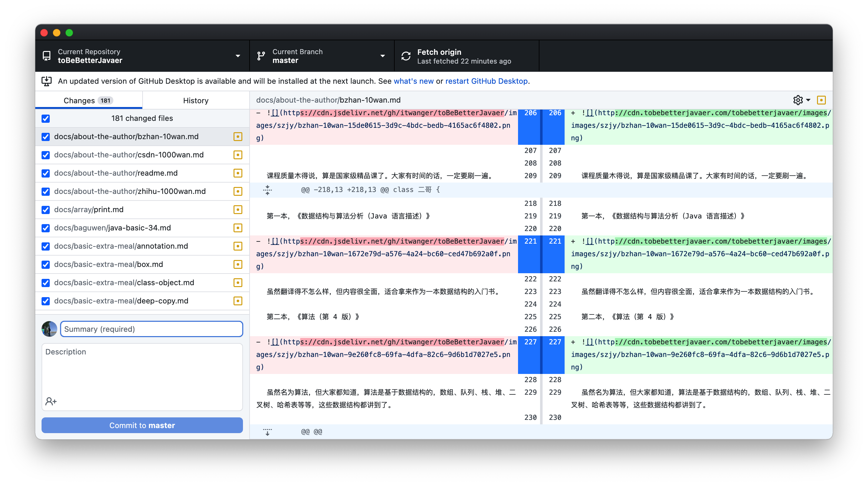Uncheck zhihu-1000wan.md file checkbox
868x486 pixels.
click(x=46, y=191)
